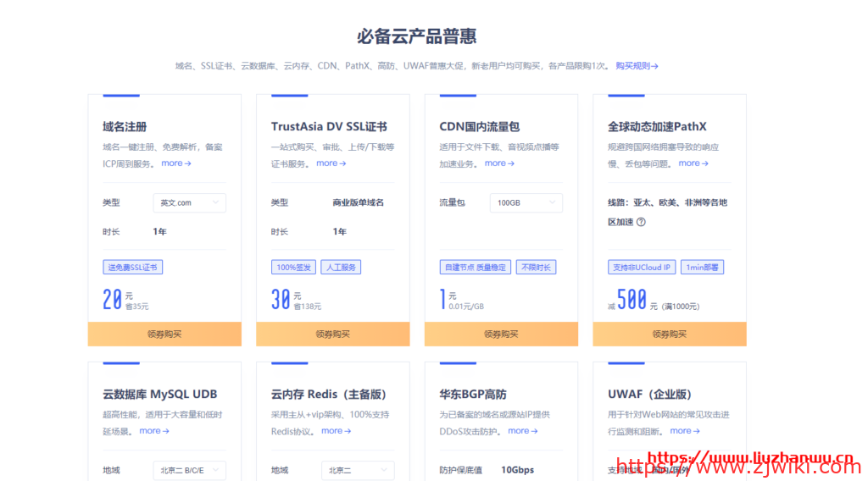This screenshot has width=868, height=481.
Task: Click the 1min部署 tag
Action: click(702, 267)
